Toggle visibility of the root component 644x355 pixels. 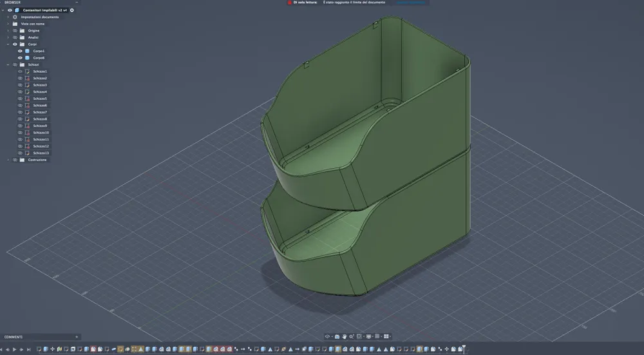10,10
